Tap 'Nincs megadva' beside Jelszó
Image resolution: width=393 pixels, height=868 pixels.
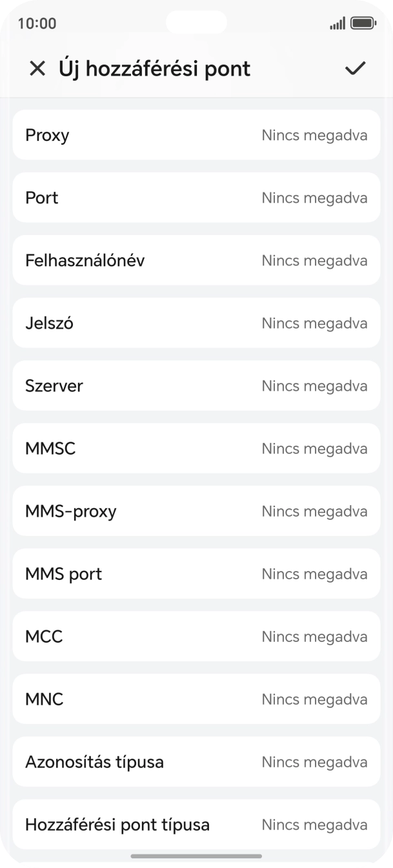[314, 323]
